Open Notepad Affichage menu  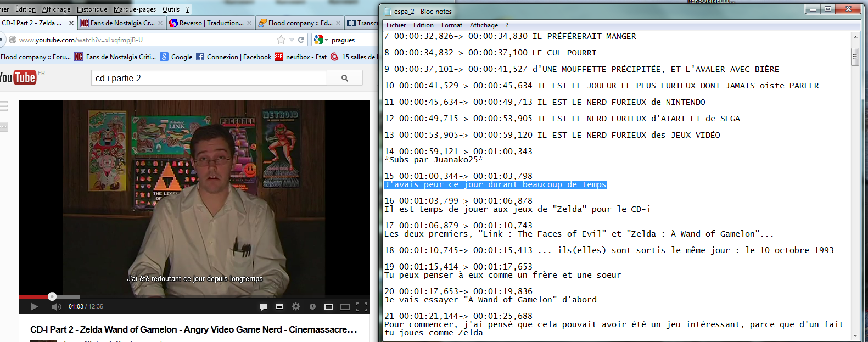484,25
